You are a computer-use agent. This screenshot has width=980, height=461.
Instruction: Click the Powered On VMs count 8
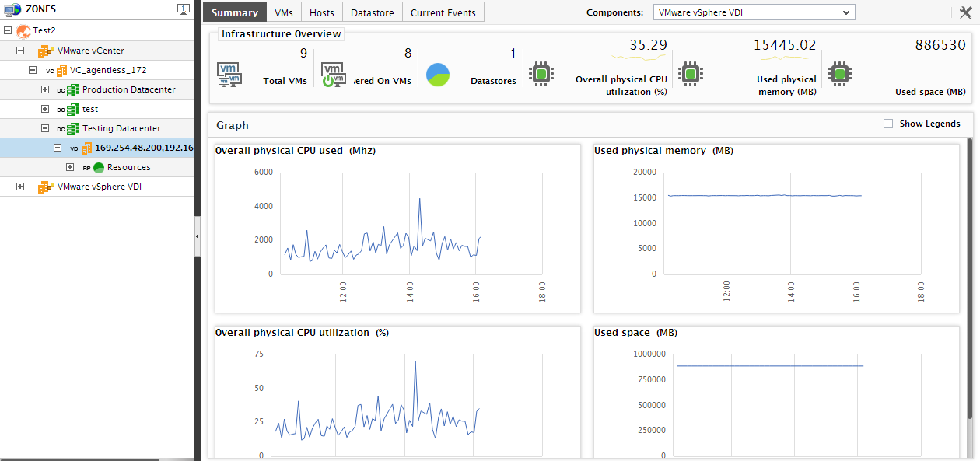(408, 53)
